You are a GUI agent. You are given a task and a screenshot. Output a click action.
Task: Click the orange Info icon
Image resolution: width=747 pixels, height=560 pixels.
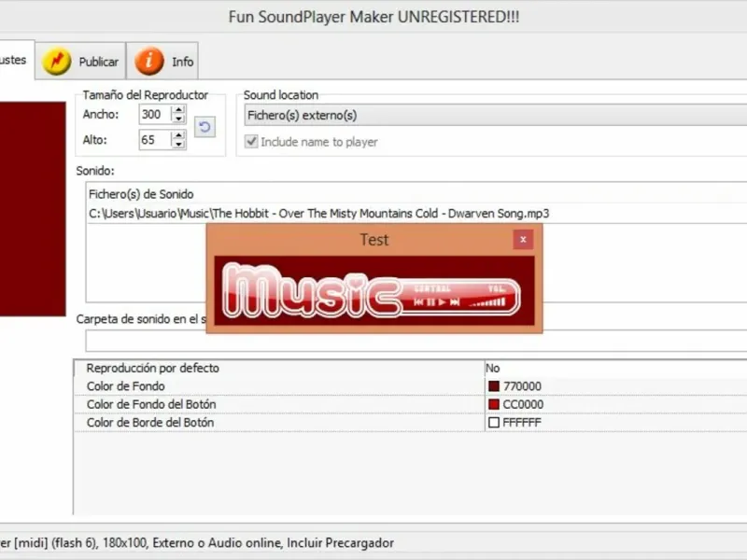[x=149, y=61]
